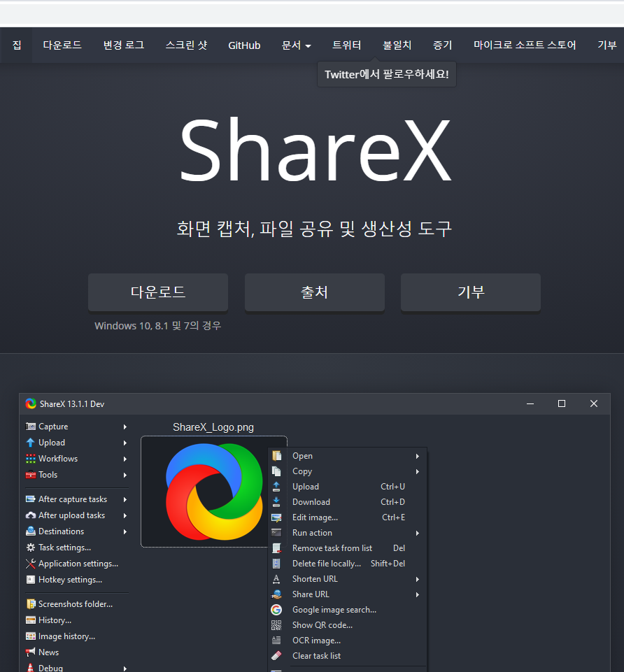Screen dimensions: 624x672
Task: Click the QR code icon in context menu
Action: coord(276,625)
